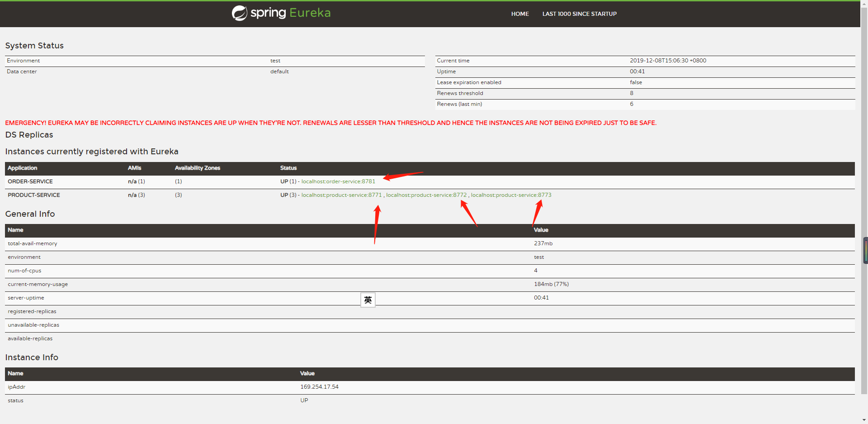Open the HOME menu item

(520, 14)
